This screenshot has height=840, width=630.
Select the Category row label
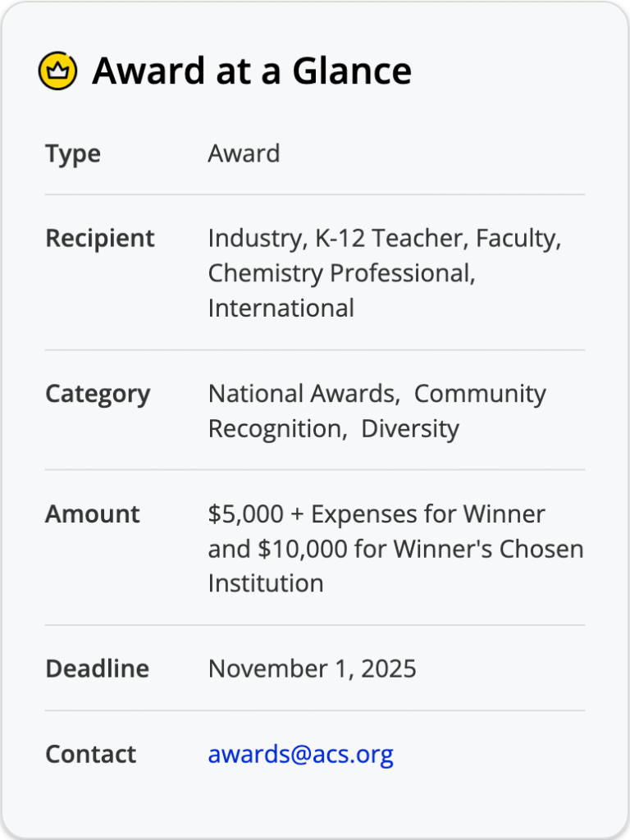[x=98, y=394]
